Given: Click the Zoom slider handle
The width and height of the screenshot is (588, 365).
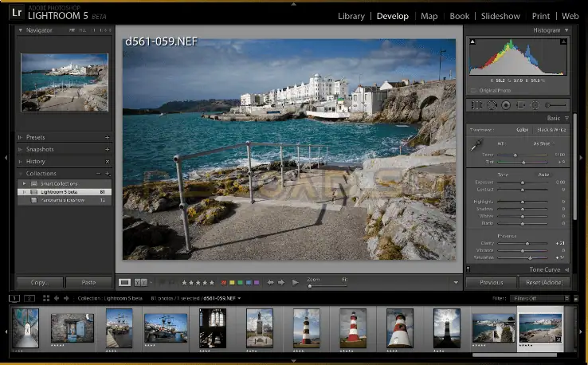Looking at the screenshot, I should 310,287.
